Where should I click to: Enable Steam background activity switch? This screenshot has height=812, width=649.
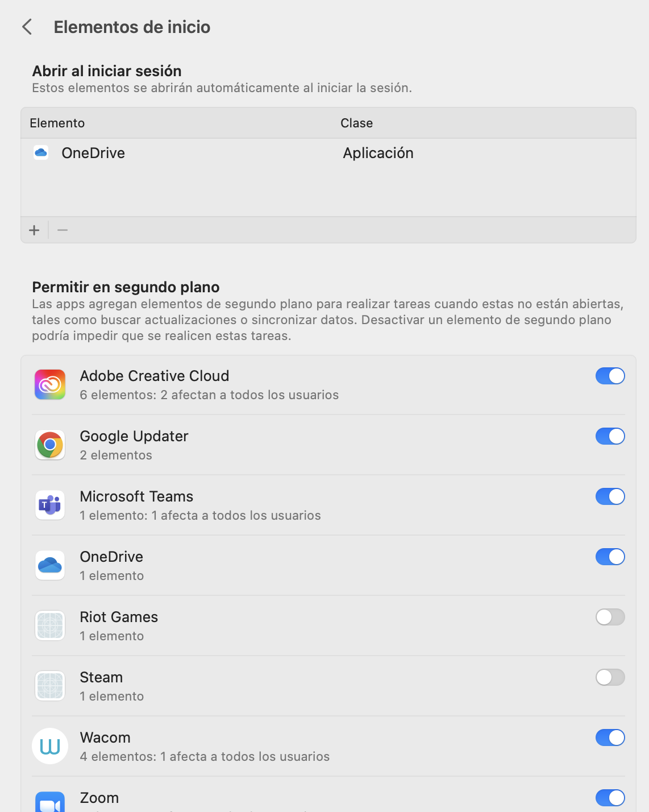(x=610, y=678)
